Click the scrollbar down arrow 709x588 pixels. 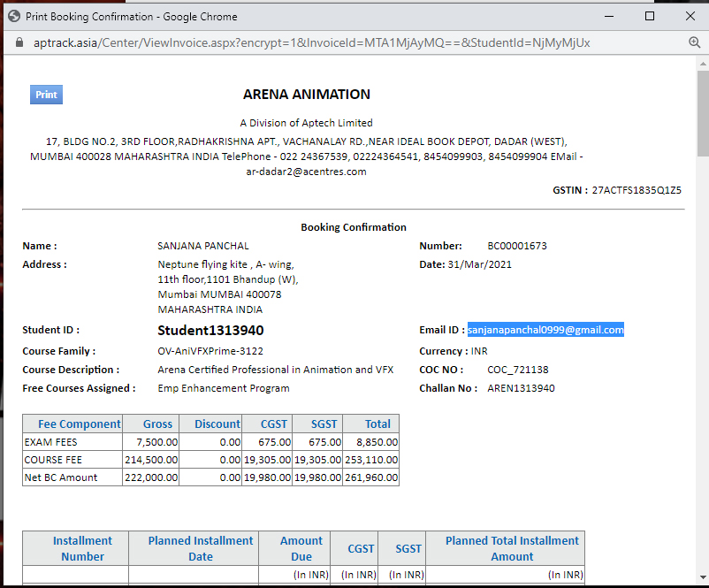(703, 577)
